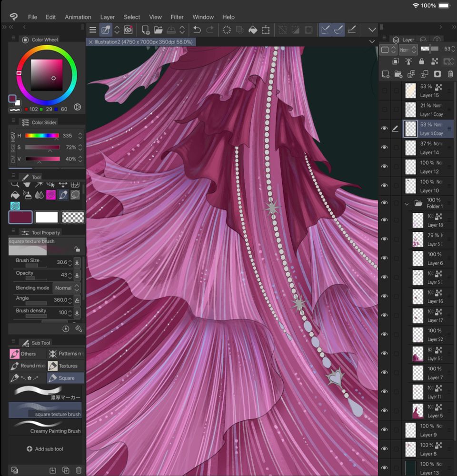
Task: Hide Folder 1 with its eye toggle
Action: pyautogui.click(x=384, y=203)
